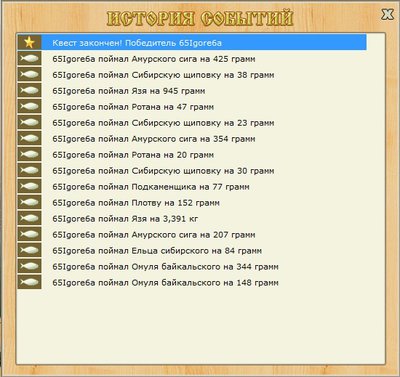
Task: Click fish icon next to Ротана на 20 грамм
Action: coord(29,155)
